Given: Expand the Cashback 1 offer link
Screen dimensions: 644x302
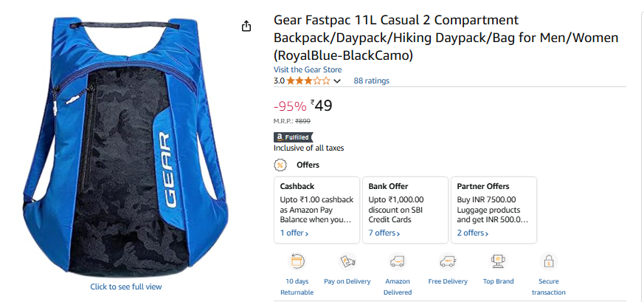Looking at the screenshot, I should click(x=294, y=233).
